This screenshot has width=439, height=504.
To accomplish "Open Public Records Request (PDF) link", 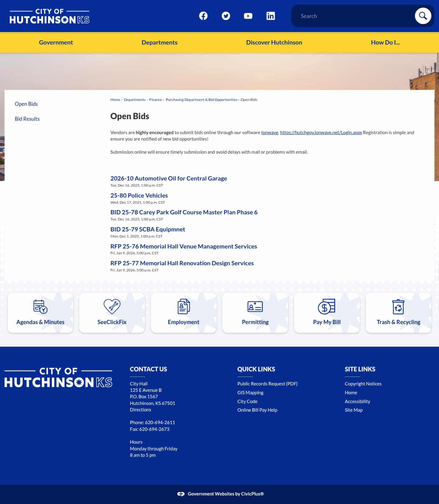I will (x=267, y=384).
